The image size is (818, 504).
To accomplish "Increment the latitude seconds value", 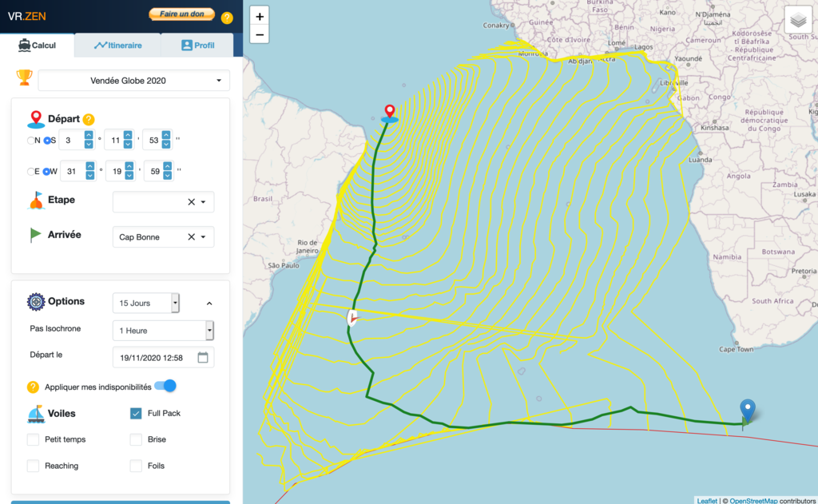I will [166, 136].
